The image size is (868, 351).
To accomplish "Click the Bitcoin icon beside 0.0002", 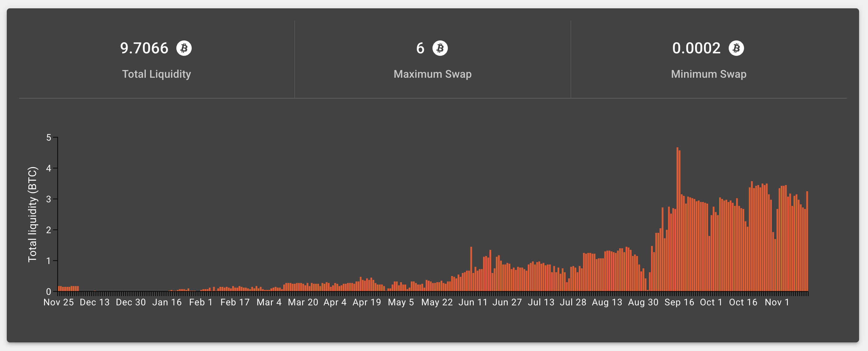I will click(736, 48).
